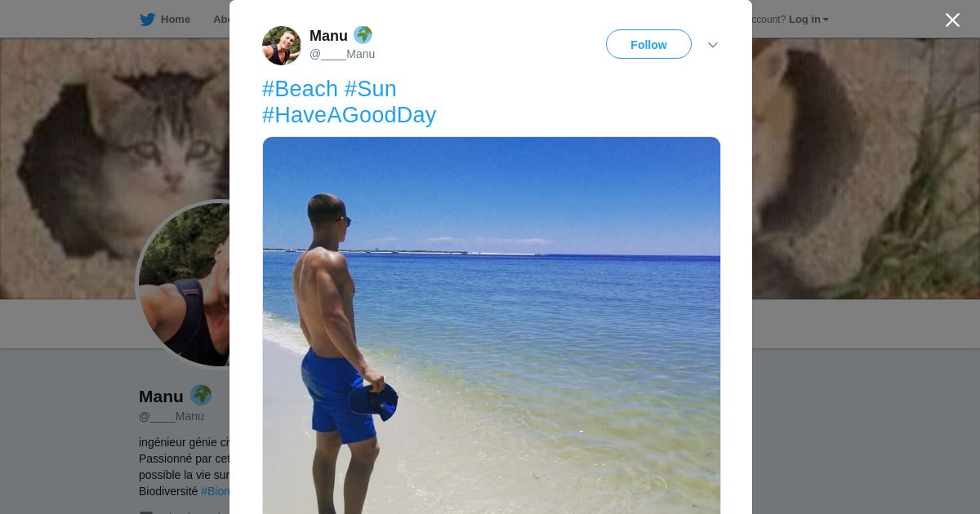
Task: Open the #Biom hashtag in the bio
Action: (x=216, y=491)
